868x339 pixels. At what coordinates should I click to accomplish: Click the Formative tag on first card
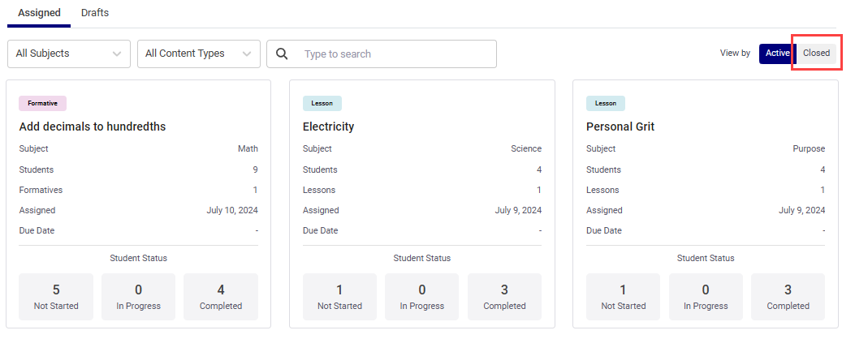42,103
